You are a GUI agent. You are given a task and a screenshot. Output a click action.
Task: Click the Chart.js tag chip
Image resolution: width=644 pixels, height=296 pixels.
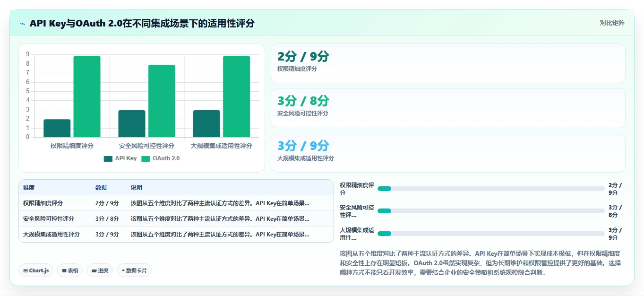pyautogui.click(x=36, y=270)
